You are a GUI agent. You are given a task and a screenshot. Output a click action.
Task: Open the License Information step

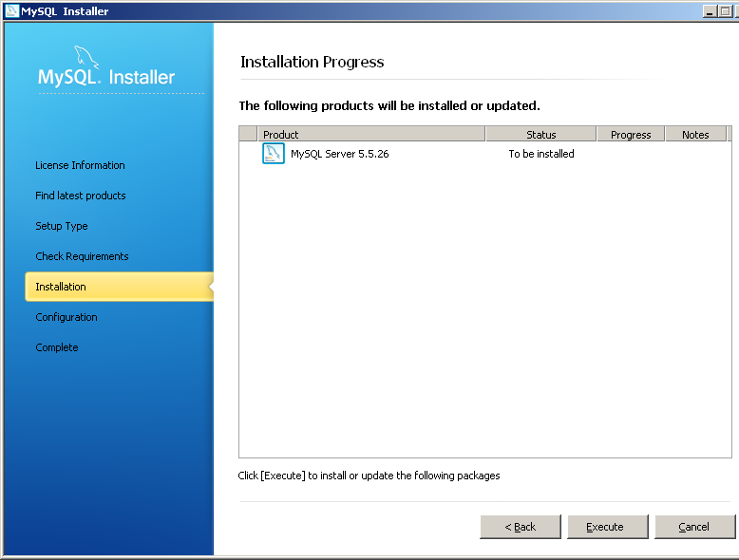point(80,165)
